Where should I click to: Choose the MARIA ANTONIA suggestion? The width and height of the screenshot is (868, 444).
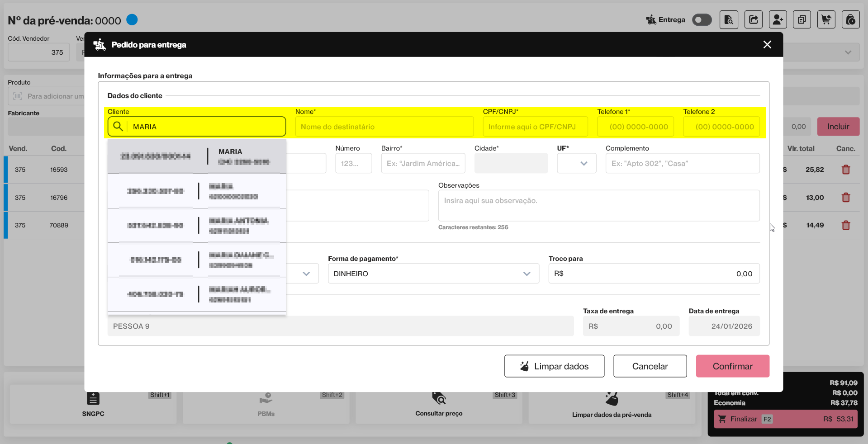(197, 225)
